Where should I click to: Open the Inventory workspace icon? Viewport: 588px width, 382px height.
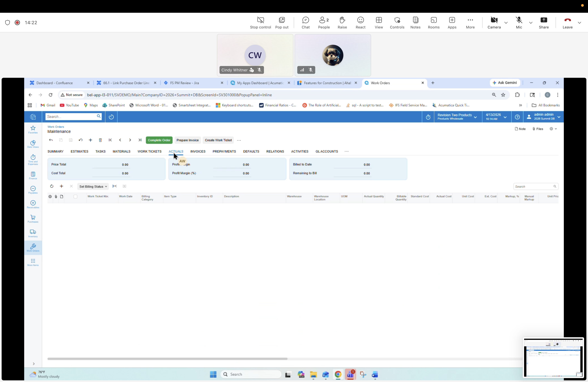(33, 233)
